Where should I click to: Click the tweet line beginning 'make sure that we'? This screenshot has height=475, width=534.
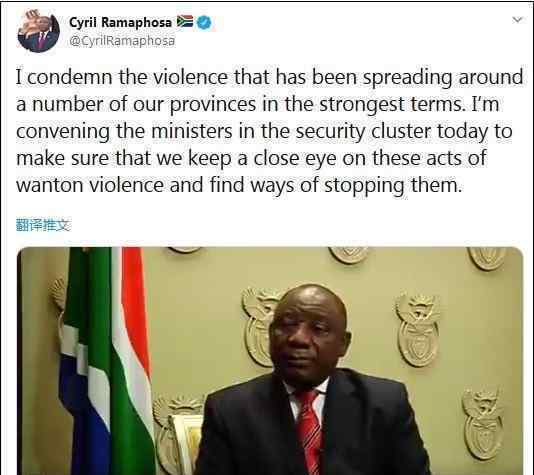(x=251, y=158)
